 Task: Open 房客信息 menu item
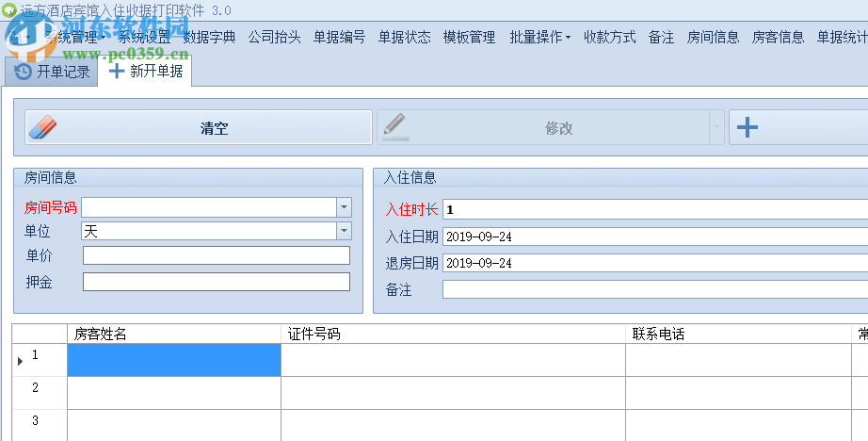tap(778, 37)
